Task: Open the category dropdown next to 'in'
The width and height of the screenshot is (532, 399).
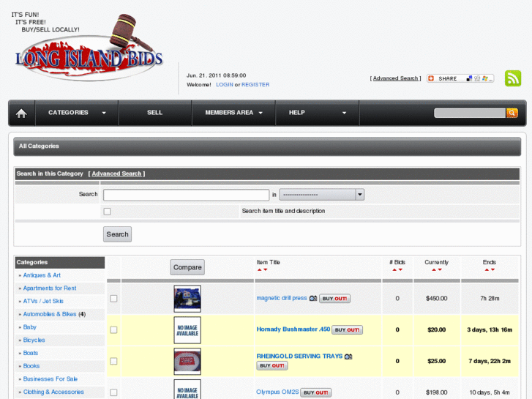Action: pyautogui.click(x=322, y=195)
